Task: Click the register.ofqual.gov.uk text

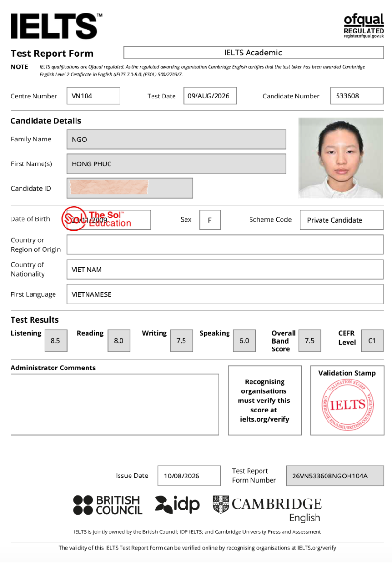Action: pyautogui.click(x=364, y=36)
